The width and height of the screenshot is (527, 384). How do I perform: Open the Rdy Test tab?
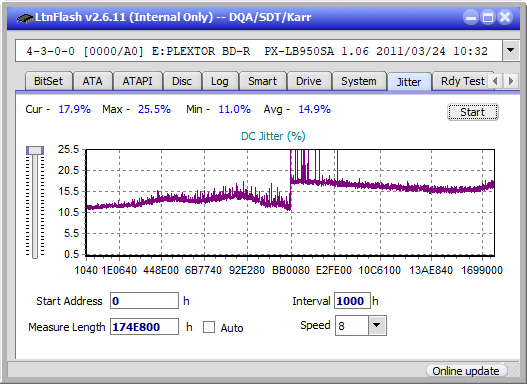coord(460,81)
